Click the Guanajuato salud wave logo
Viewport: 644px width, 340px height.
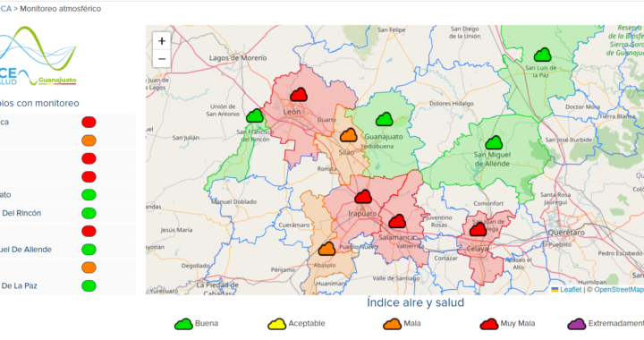point(38,55)
